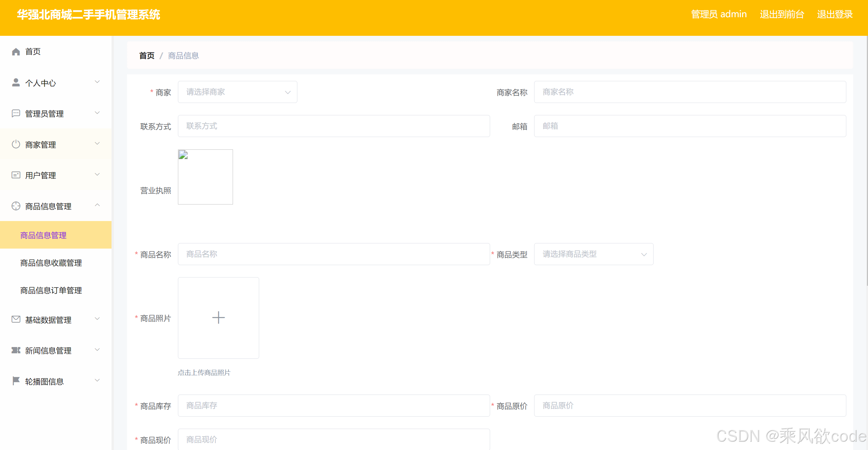Click the 营业执照 license image thumbnail
Image resolution: width=868 pixels, height=450 pixels.
click(x=205, y=177)
